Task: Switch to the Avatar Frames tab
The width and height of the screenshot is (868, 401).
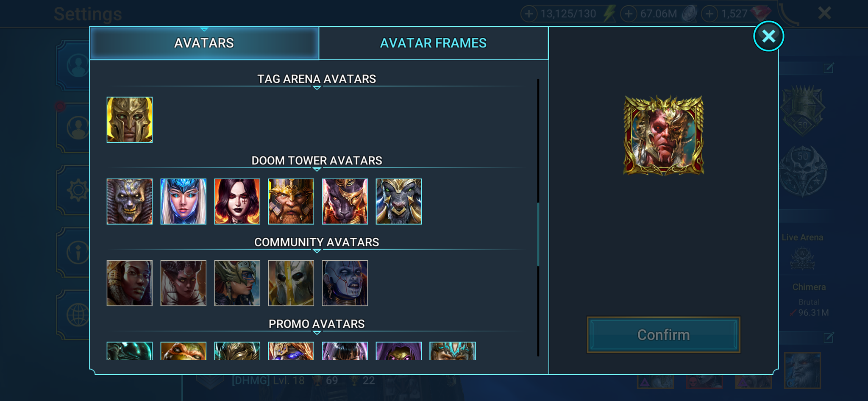Action: [x=433, y=43]
